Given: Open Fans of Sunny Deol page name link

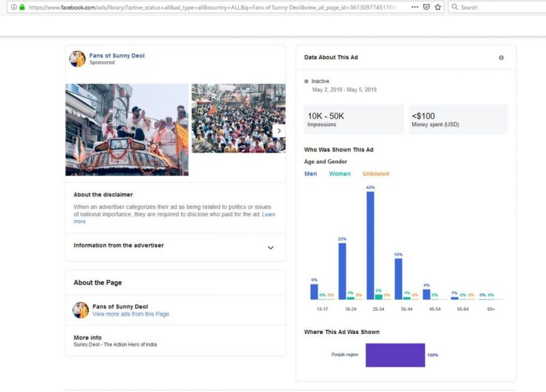Looking at the screenshot, I should [117, 56].
